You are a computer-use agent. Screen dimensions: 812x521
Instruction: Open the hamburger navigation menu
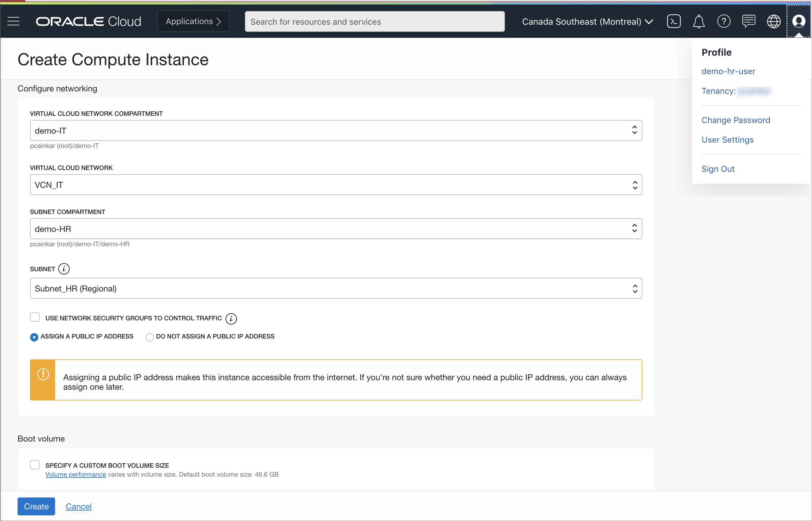13,21
